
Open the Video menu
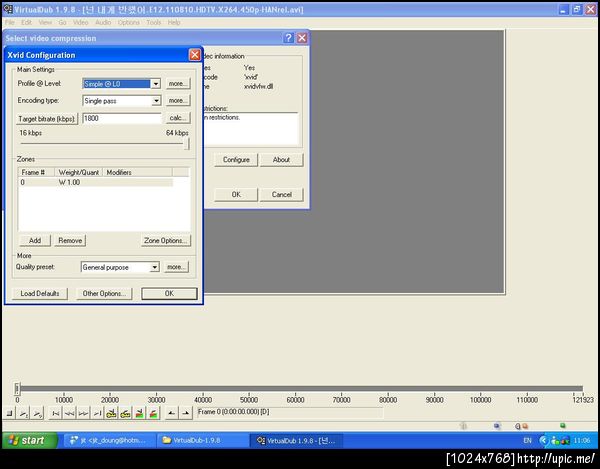click(80, 22)
